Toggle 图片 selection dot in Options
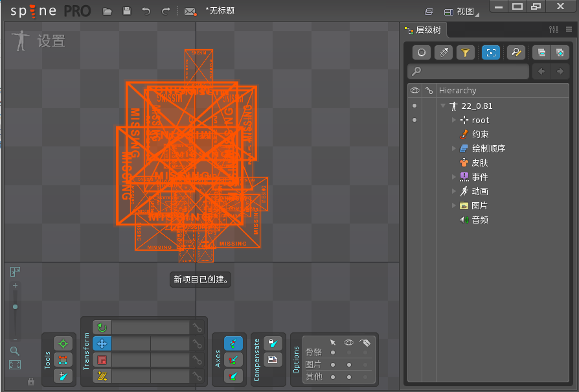The image size is (579, 392). tap(333, 365)
